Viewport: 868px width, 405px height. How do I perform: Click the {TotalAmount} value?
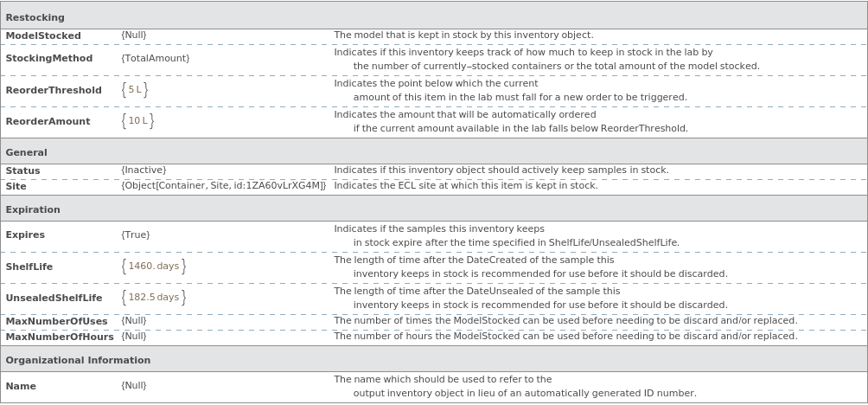click(x=156, y=58)
